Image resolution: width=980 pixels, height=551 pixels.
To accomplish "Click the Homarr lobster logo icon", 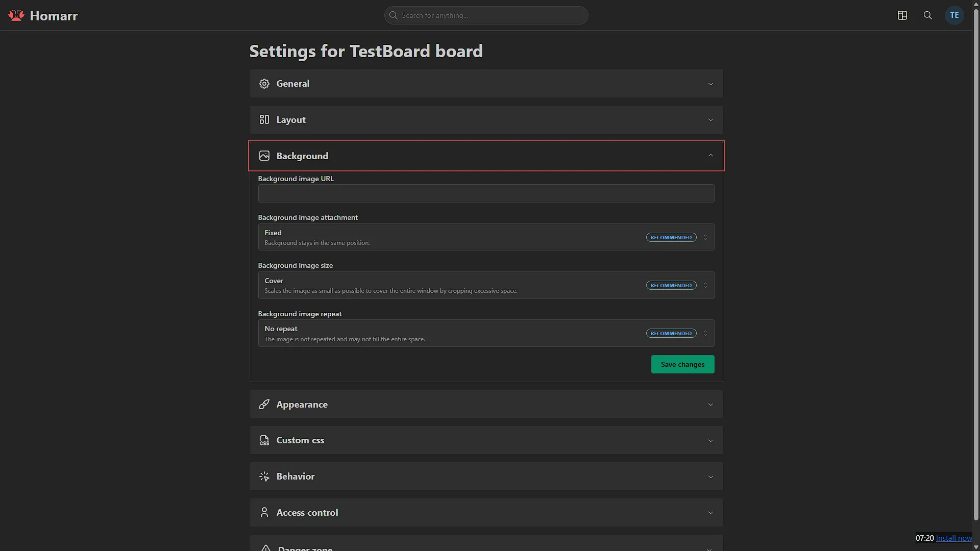I will pos(16,15).
